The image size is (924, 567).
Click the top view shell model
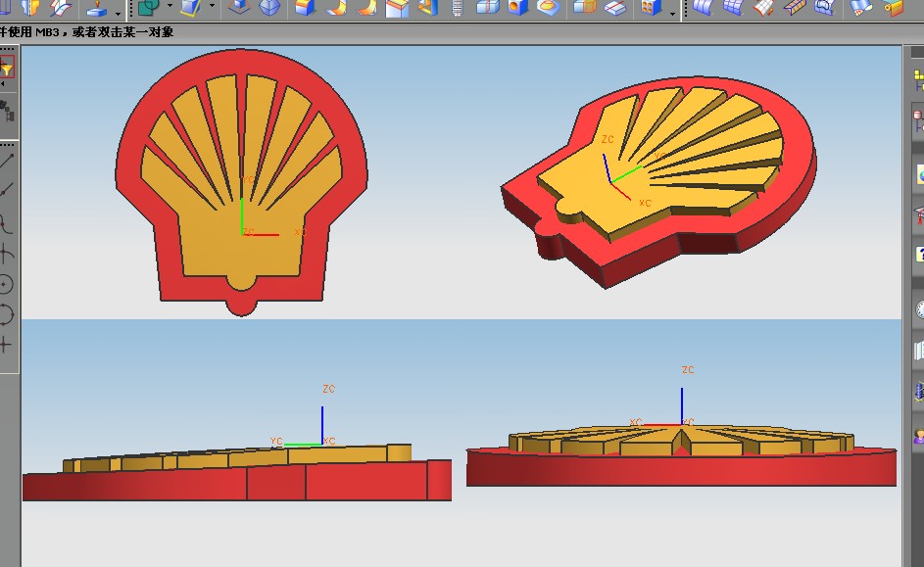pos(241,182)
